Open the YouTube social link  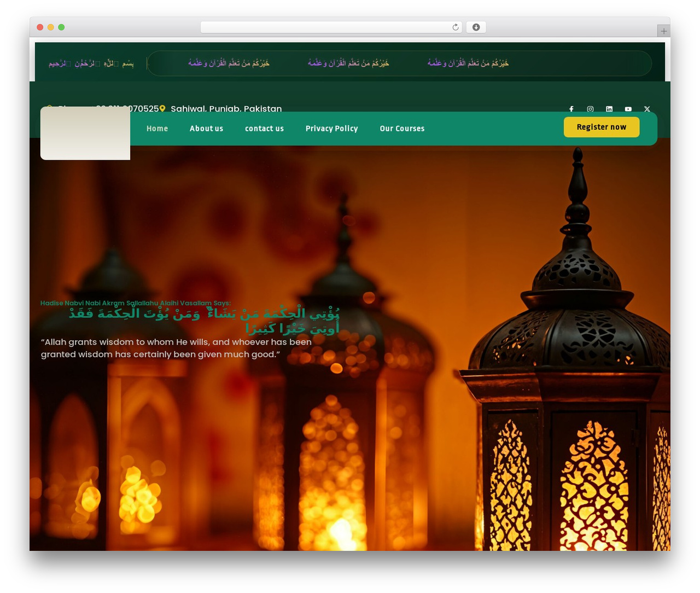click(628, 109)
